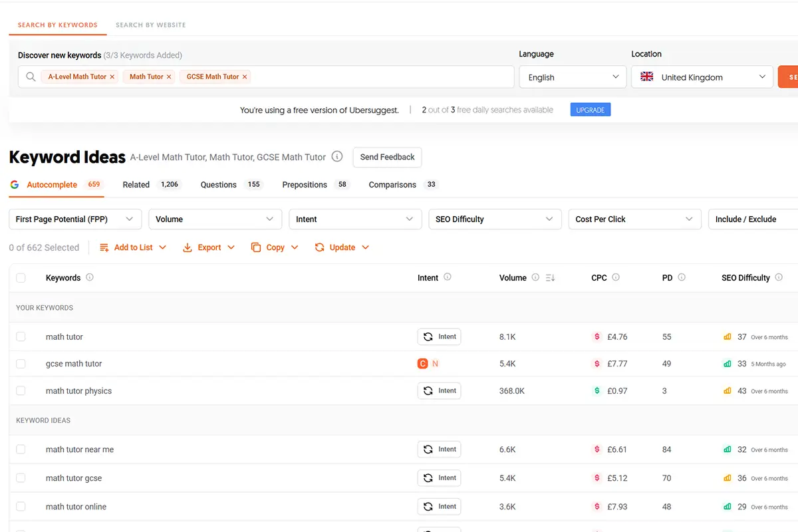This screenshot has height=532, width=798.
Task: Click the search magnifier icon in keyword field
Action: click(x=31, y=76)
